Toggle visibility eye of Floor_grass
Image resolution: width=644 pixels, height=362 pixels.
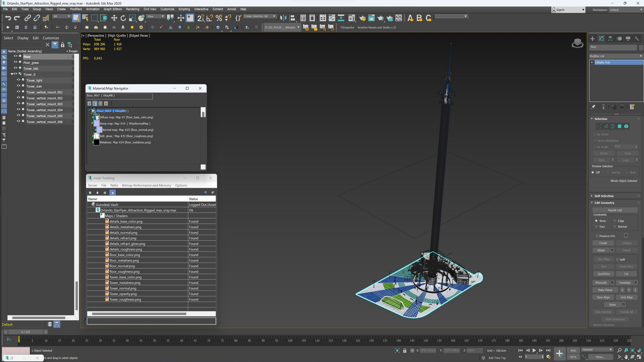click(15, 62)
